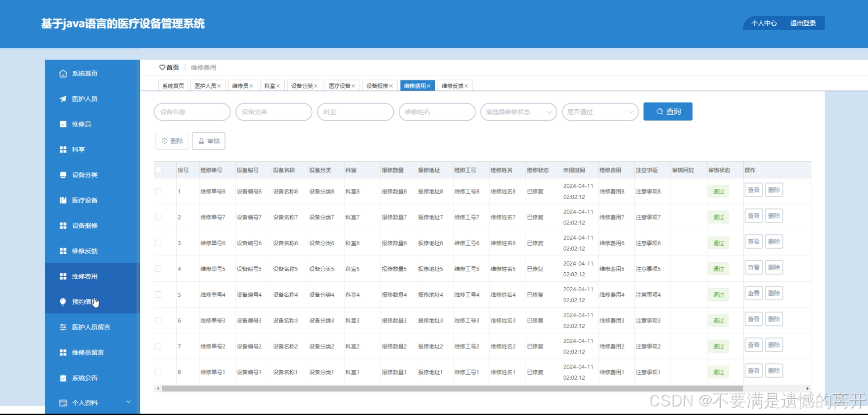
Task: Click the 医护人员 paper plane icon
Action: click(63, 99)
